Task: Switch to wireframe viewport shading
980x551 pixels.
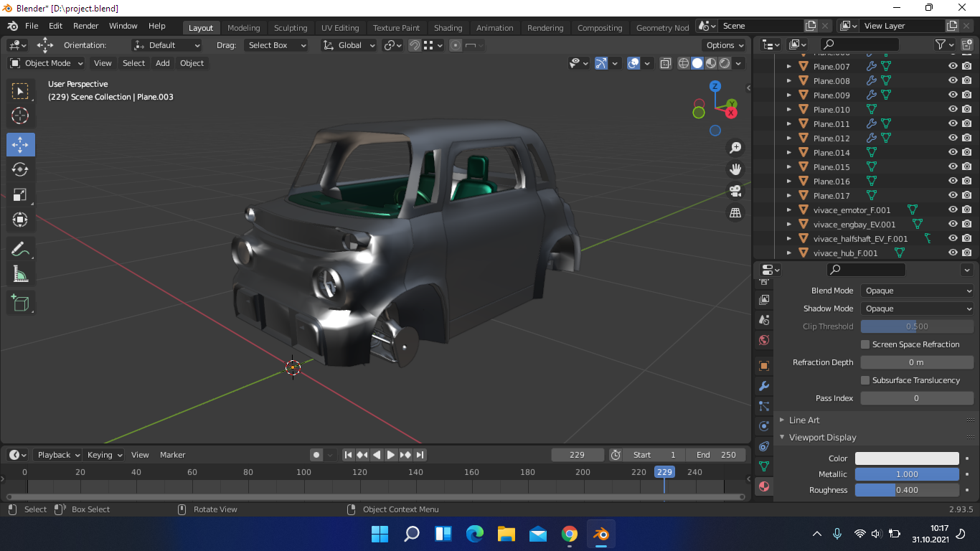Action: click(684, 63)
